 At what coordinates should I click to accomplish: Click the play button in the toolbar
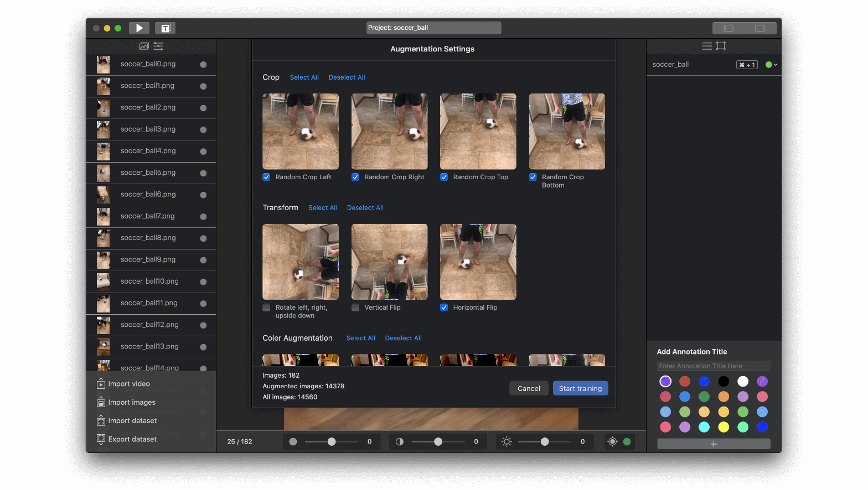[x=139, y=28]
